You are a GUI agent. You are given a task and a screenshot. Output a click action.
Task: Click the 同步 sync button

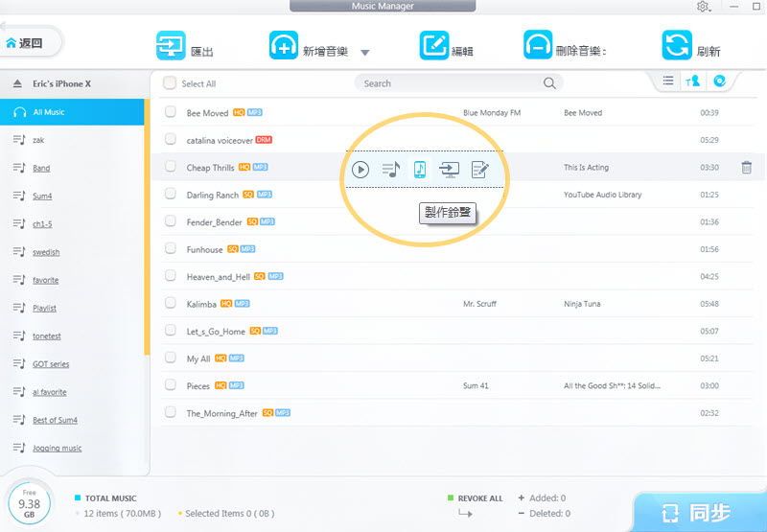pos(698,510)
